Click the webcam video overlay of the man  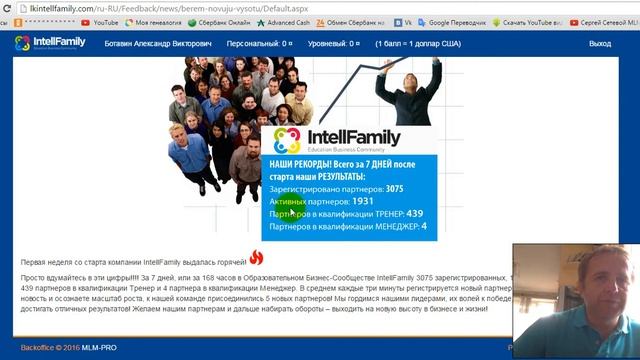[576, 301]
